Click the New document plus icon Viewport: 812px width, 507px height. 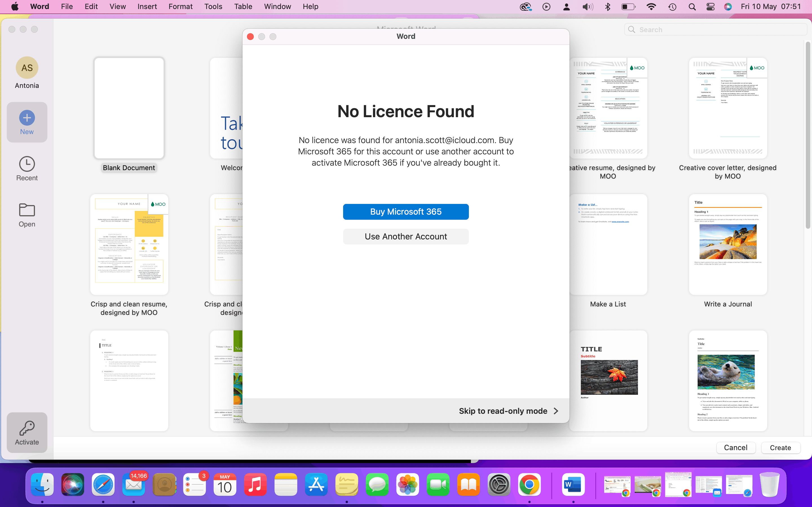[x=27, y=118]
